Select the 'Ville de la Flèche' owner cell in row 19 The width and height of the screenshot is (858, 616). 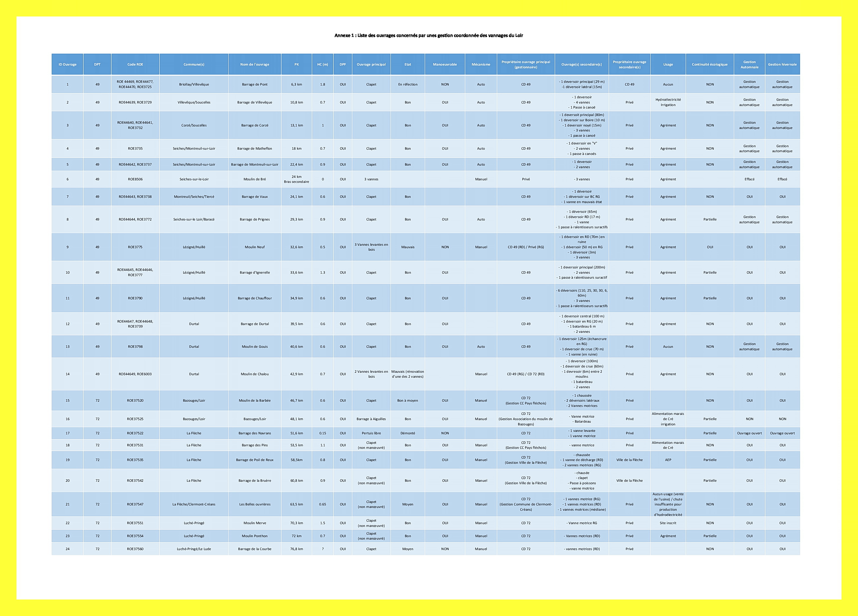coord(629,460)
